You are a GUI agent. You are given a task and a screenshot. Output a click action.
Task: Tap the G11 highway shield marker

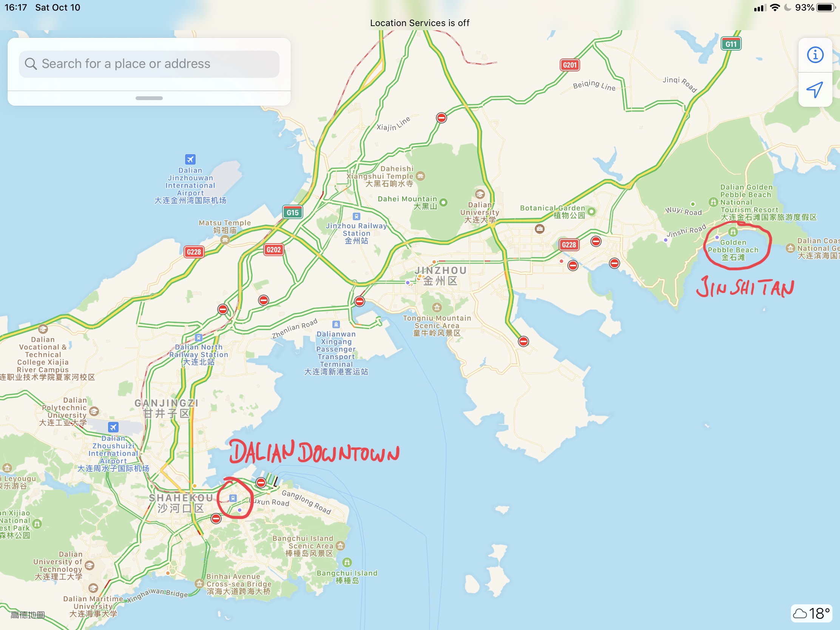point(730,44)
